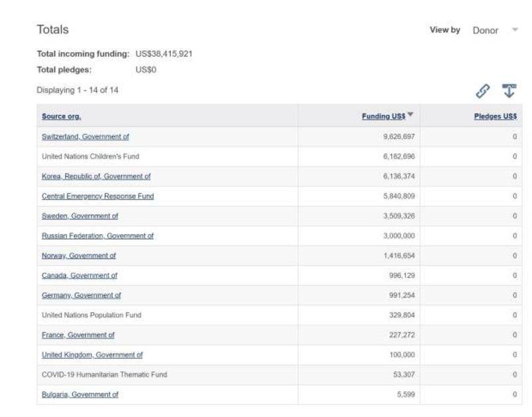Click Norway, Government of link

tap(78, 255)
